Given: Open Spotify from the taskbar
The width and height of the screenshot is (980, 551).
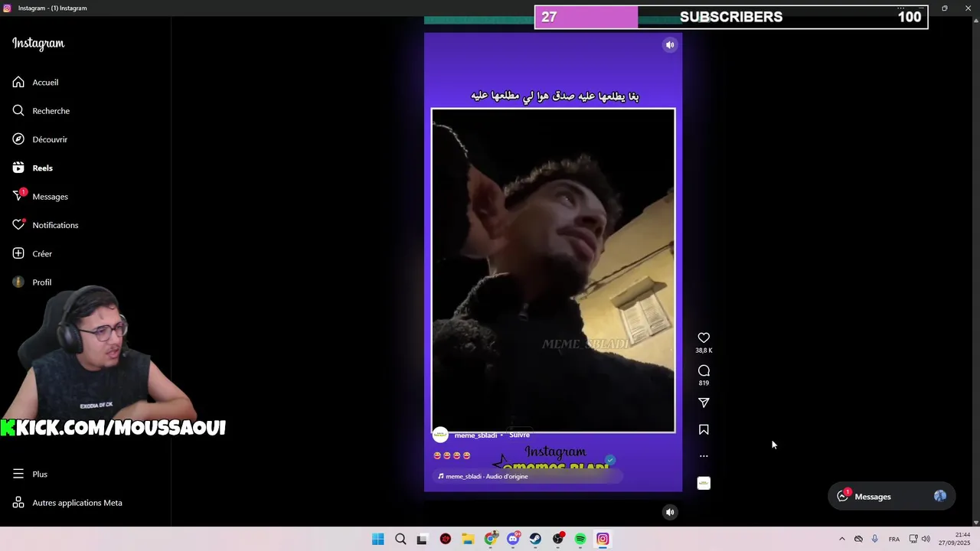Looking at the screenshot, I should pyautogui.click(x=580, y=539).
